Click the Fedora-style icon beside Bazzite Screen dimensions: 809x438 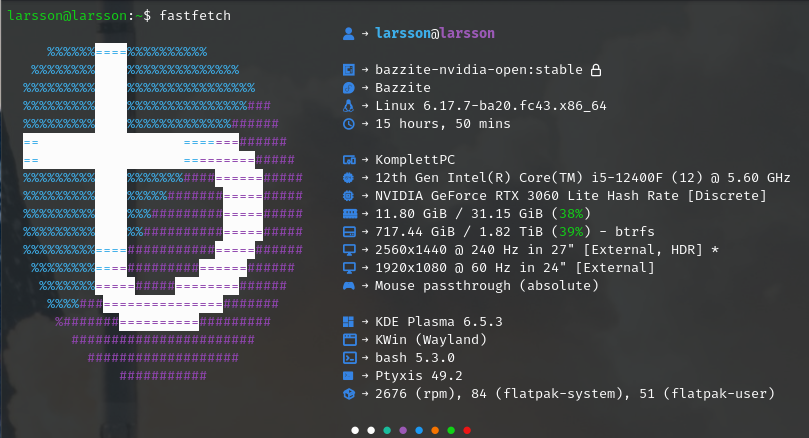click(349, 88)
